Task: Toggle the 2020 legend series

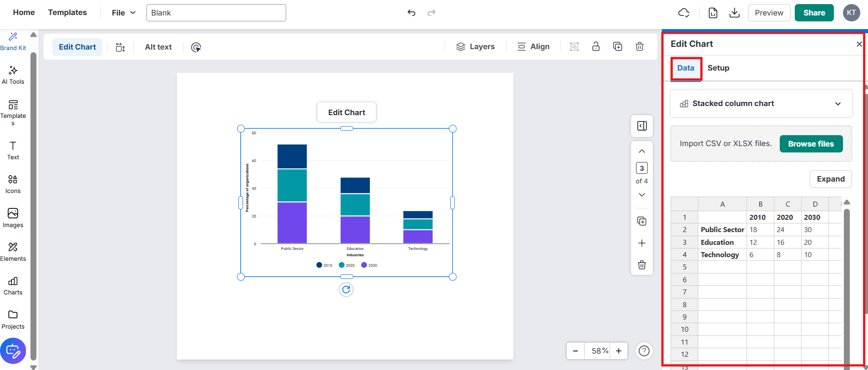Action: [x=347, y=265]
